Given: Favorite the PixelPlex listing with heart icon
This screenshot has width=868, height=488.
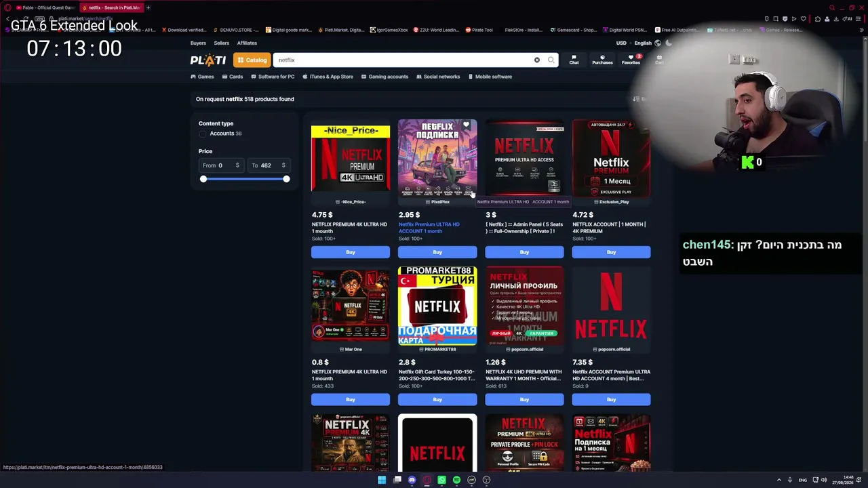Looking at the screenshot, I should pyautogui.click(x=467, y=125).
